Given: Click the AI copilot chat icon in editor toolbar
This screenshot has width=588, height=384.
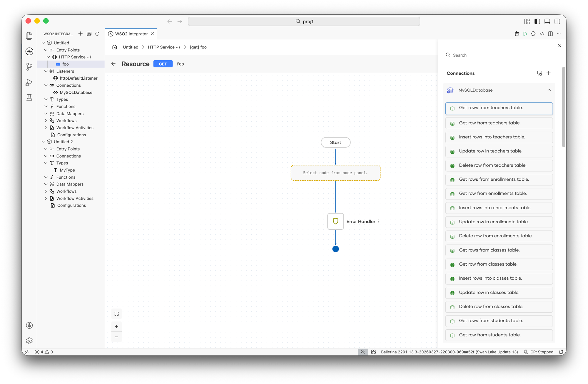Looking at the screenshot, I should (517, 34).
